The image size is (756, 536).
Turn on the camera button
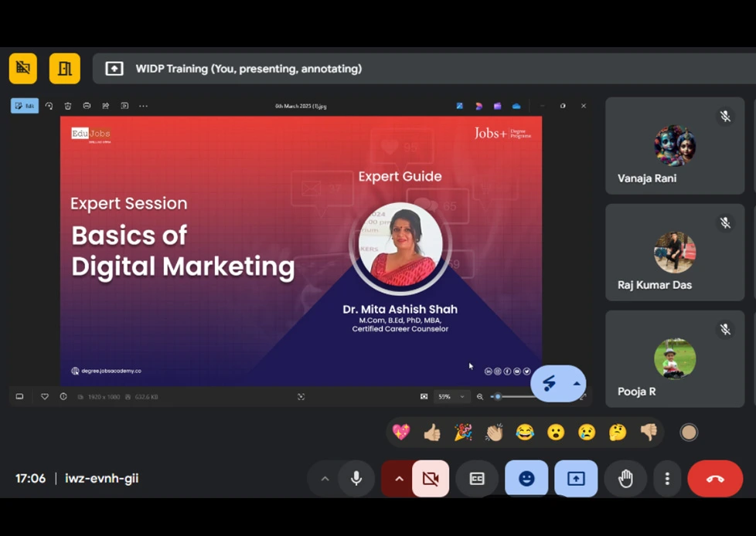tap(431, 478)
